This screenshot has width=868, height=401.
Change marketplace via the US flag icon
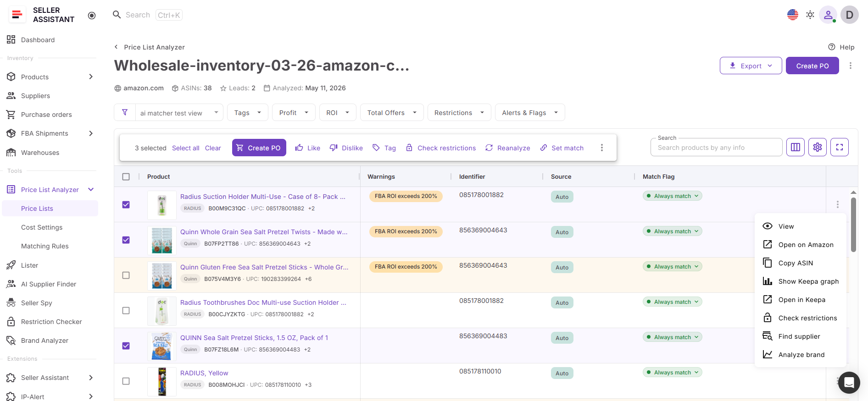coord(793,15)
